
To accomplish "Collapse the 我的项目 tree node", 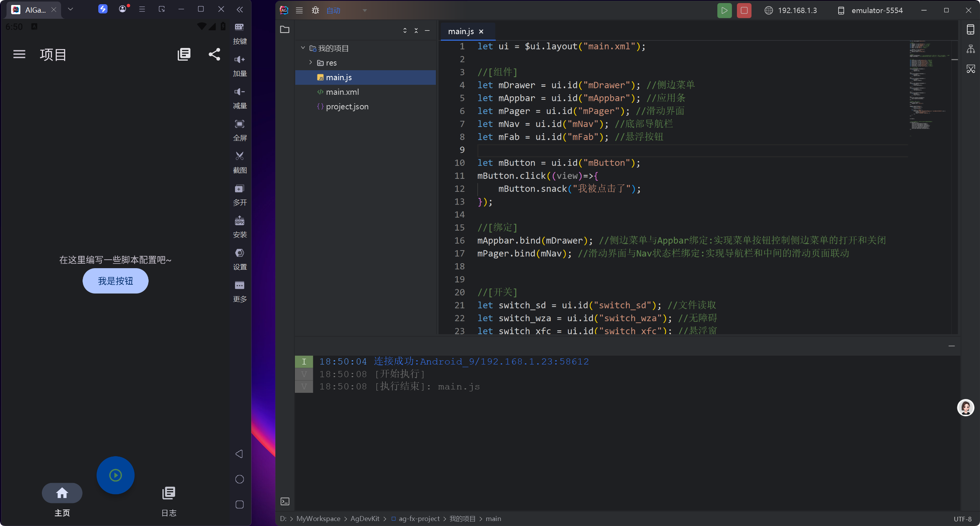I will pyautogui.click(x=303, y=48).
